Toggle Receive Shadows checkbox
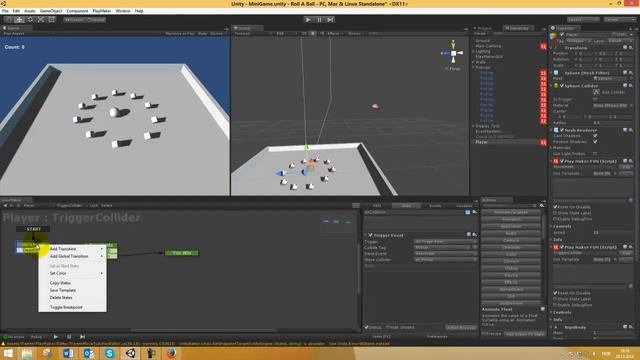This screenshot has width=640, height=360. 595,142
